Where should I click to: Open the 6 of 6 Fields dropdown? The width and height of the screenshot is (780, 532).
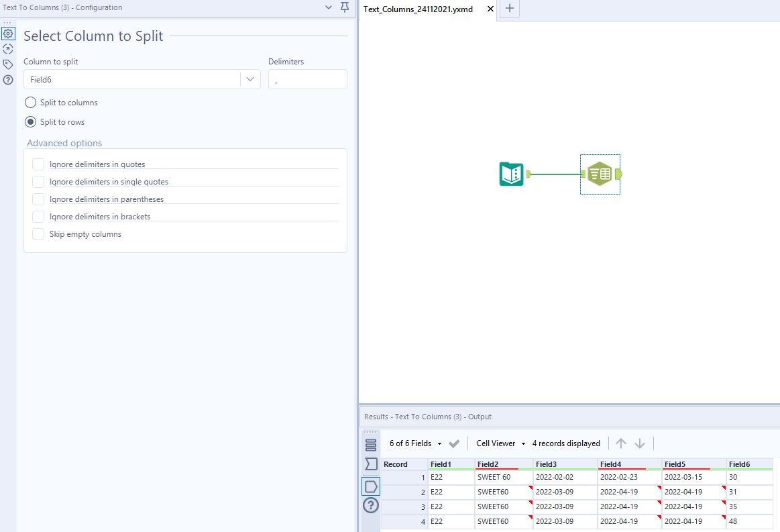pos(412,443)
